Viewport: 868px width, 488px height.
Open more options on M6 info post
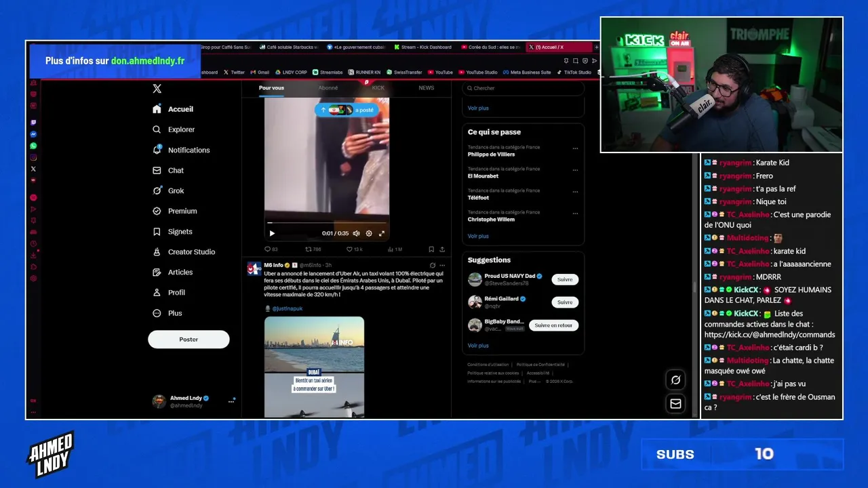click(x=442, y=265)
